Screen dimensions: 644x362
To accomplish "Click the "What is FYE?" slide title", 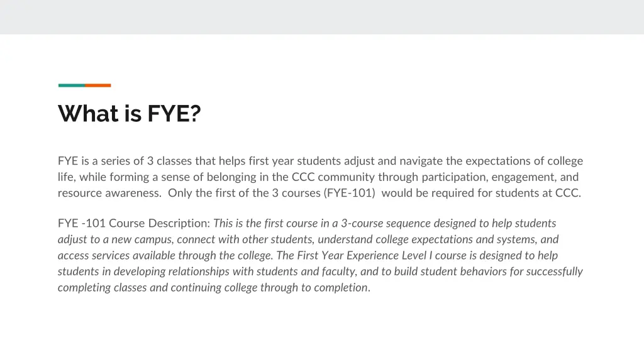I will pyautogui.click(x=129, y=114).
